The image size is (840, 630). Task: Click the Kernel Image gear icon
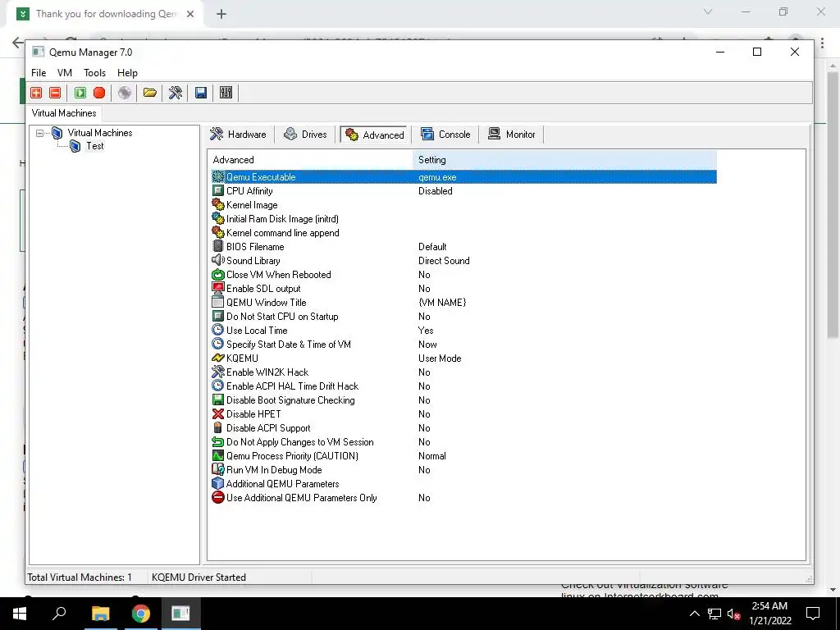click(x=218, y=204)
